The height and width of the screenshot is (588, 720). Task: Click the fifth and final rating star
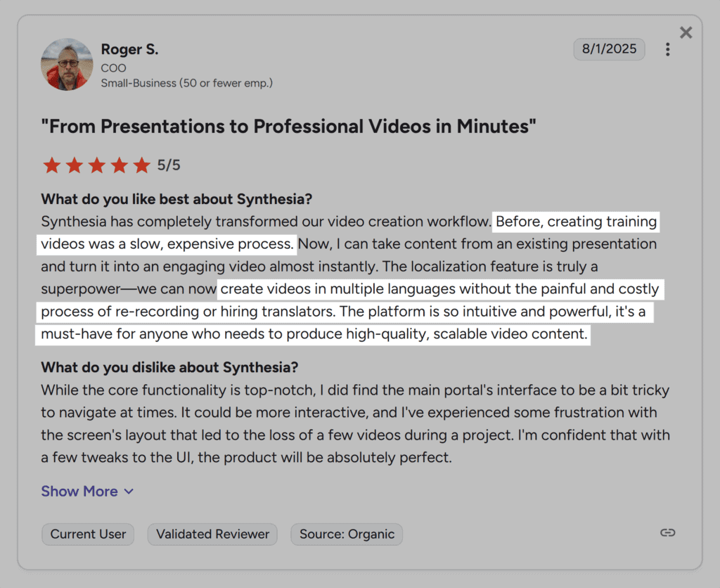142,165
